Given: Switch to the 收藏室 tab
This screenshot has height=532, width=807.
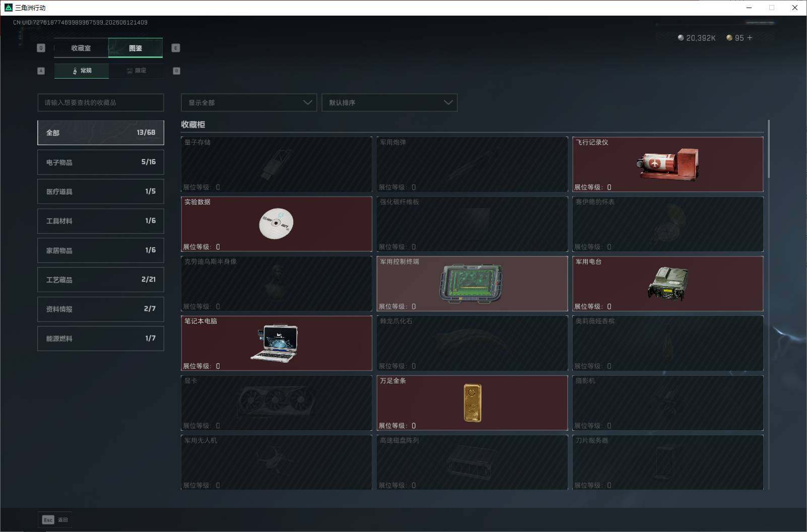Looking at the screenshot, I should tap(81, 48).
